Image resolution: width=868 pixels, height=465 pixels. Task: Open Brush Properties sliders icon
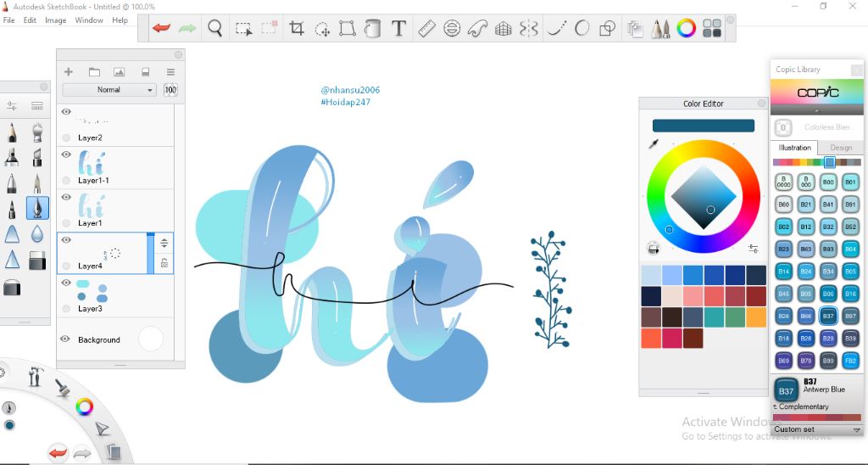12,106
